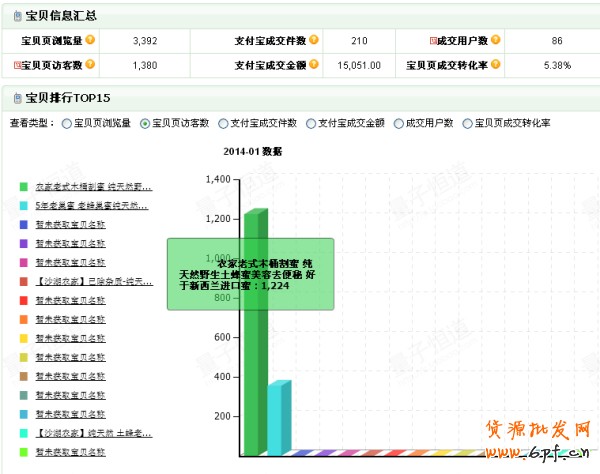Select 宝贝页成交转化率 radio button
600x474 pixels.
click(x=468, y=124)
